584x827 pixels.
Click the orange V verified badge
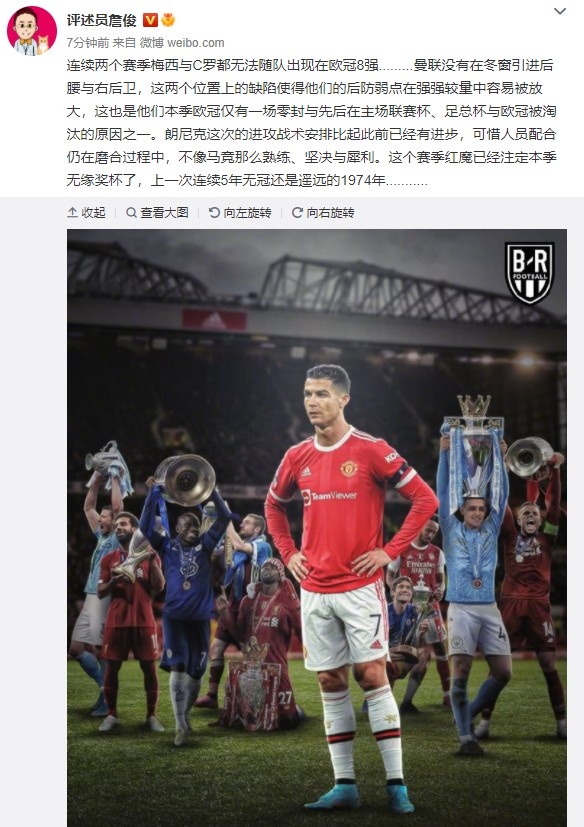[x=150, y=20]
